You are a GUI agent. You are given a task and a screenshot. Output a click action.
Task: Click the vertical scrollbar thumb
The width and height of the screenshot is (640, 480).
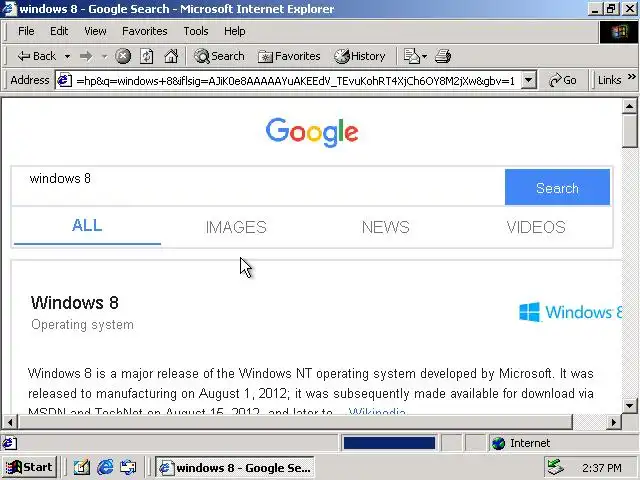tap(629, 131)
